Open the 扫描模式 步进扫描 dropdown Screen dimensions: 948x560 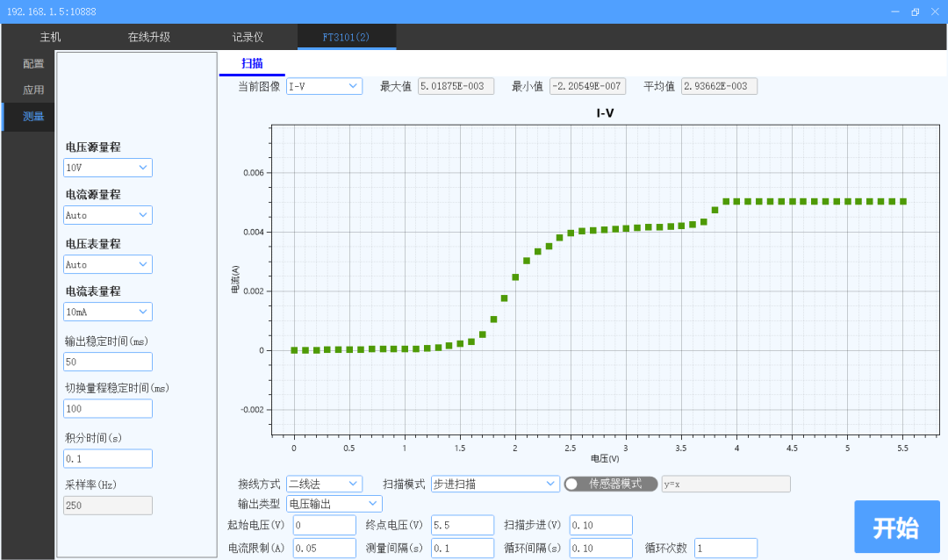pos(494,484)
